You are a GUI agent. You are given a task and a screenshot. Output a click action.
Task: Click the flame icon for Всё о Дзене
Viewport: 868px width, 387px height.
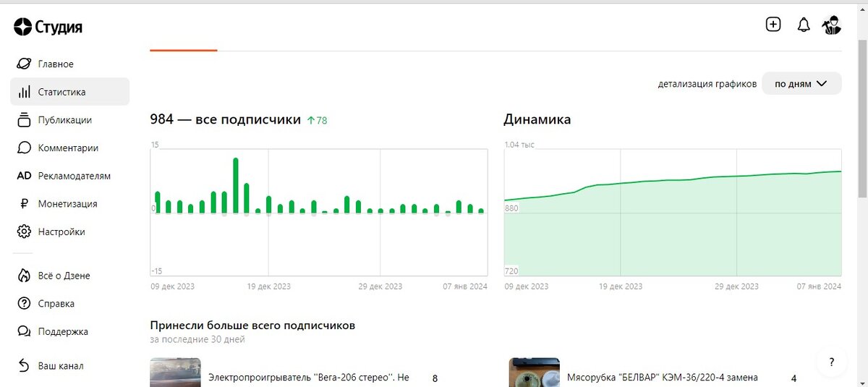[x=24, y=276]
